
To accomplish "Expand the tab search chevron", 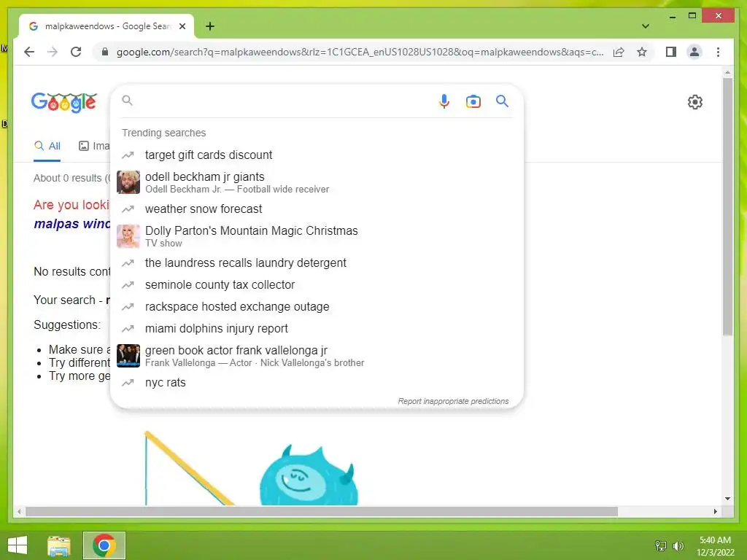I will tap(645, 26).
